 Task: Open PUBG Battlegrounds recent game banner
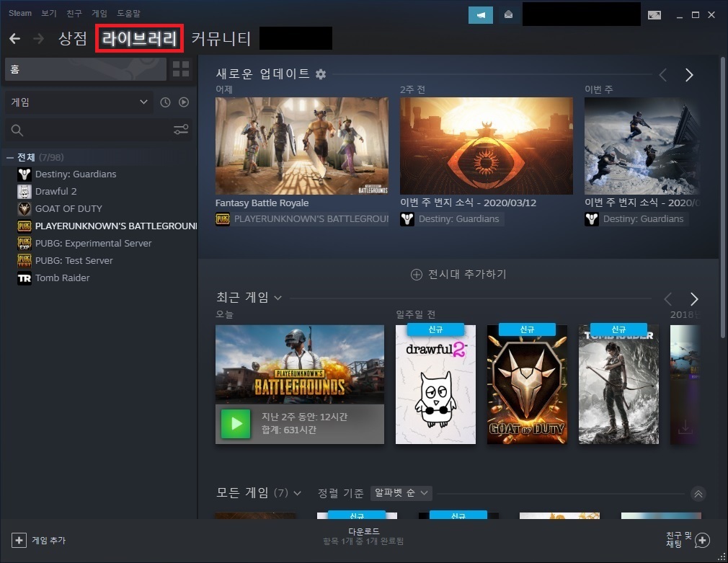[300, 364]
